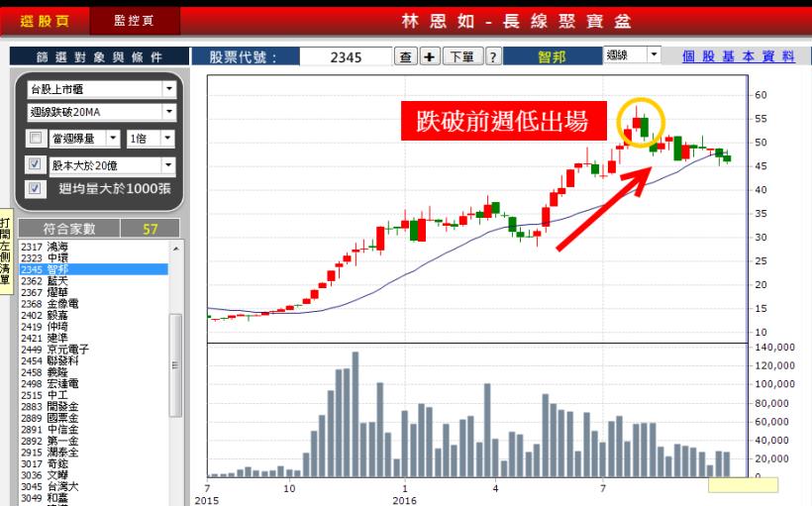
Task: Click the plus button to add stock
Action: [430, 56]
